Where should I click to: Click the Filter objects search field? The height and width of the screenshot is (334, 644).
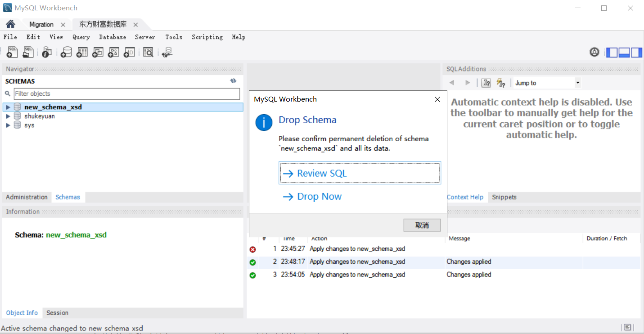[x=127, y=94]
